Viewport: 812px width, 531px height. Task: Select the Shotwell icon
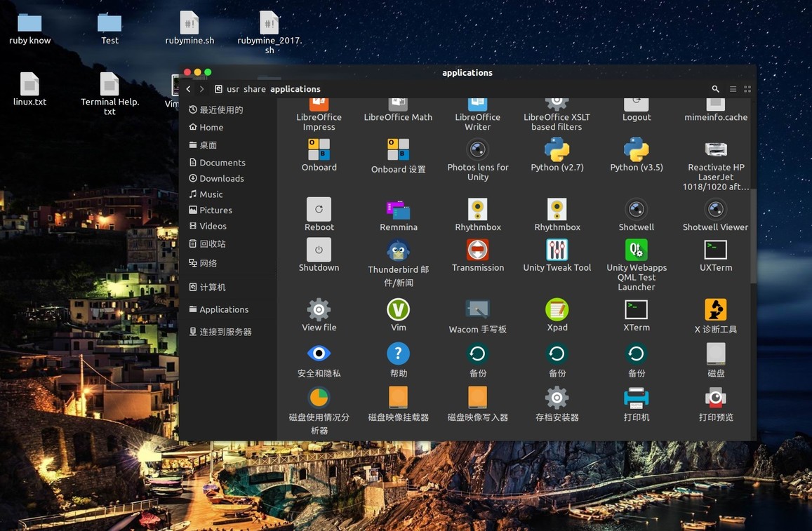click(x=637, y=209)
